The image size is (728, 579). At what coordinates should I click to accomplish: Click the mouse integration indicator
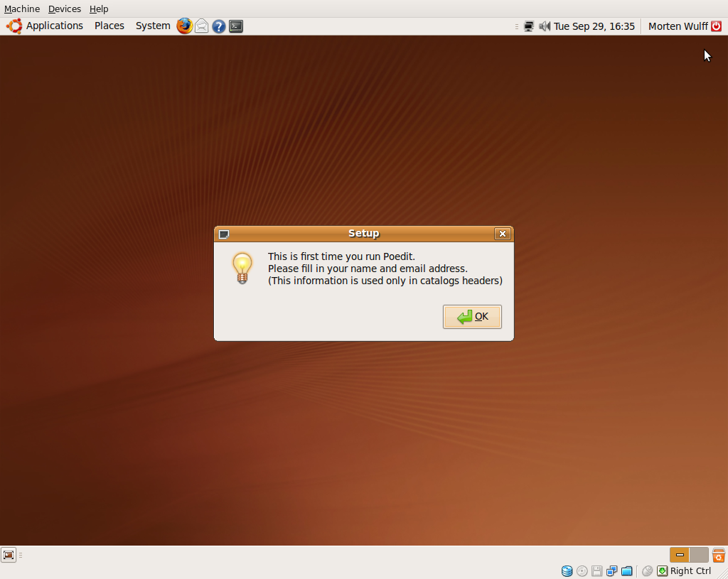[647, 571]
